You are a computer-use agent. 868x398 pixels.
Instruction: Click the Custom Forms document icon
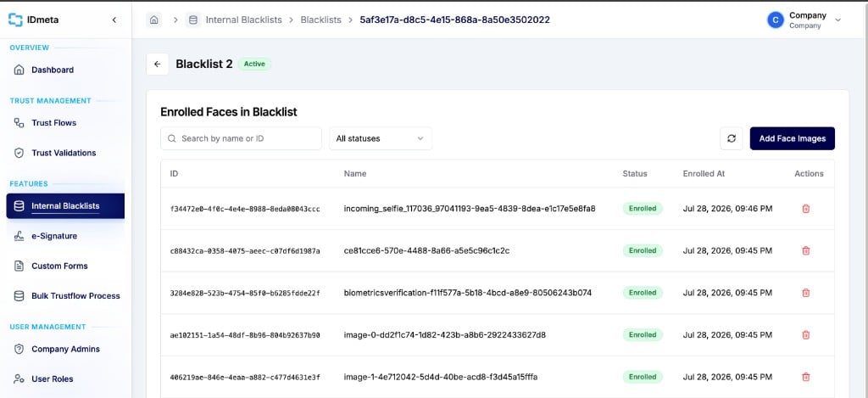pyautogui.click(x=19, y=266)
